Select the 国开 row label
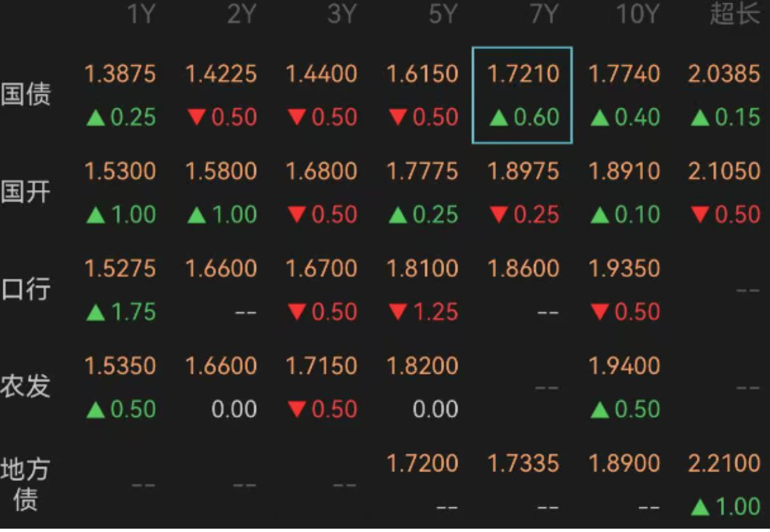The image size is (770, 532). pyautogui.click(x=25, y=192)
